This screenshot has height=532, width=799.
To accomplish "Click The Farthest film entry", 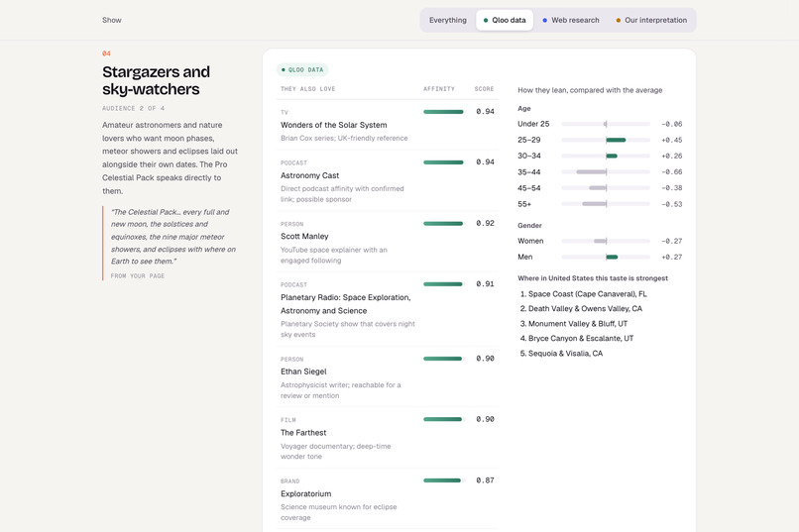I will (x=388, y=438).
